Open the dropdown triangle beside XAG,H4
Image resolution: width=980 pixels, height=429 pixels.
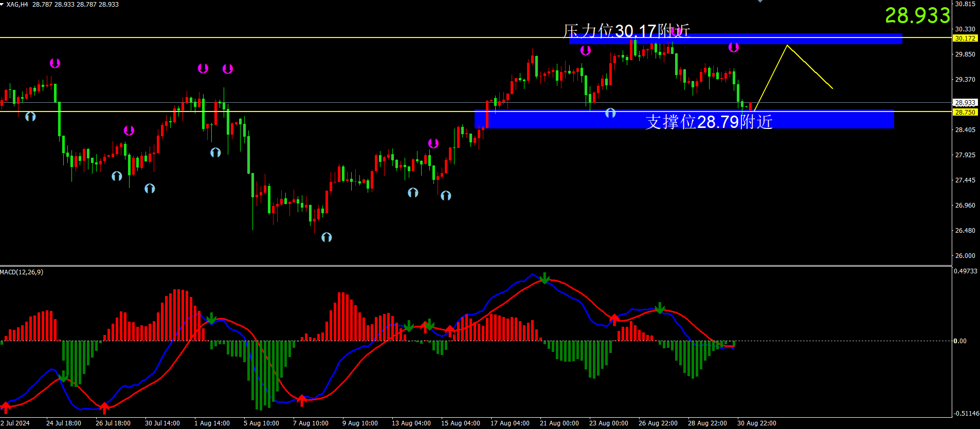coord(3,4)
